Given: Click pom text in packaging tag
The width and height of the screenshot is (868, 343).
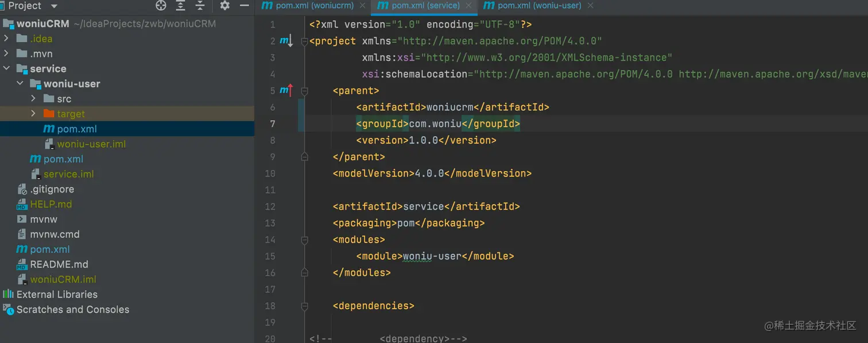Looking at the screenshot, I should pyautogui.click(x=406, y=223).
